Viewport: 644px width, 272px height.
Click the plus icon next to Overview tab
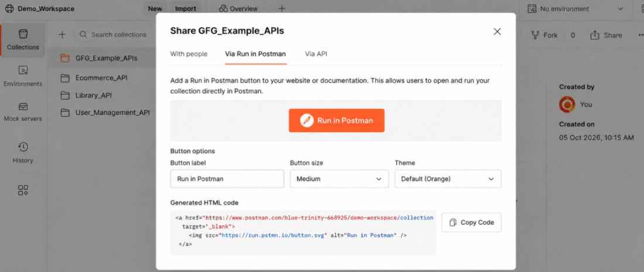click(x=282, y=9)
